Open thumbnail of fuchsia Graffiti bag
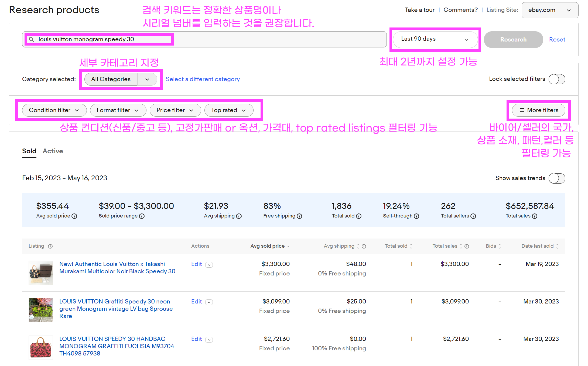Image resolution: width=588 pixels, height=366 pixels. (x=41, y=348)
